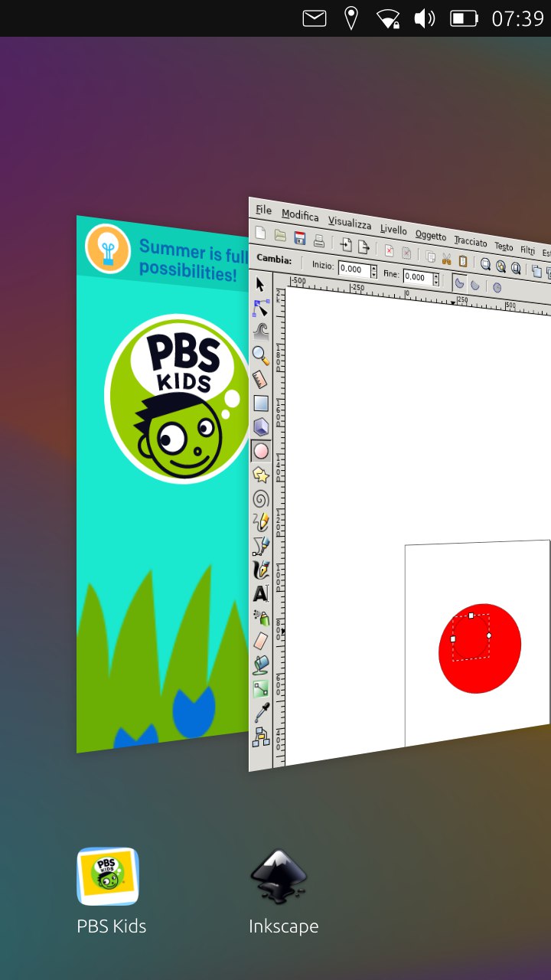Viewport: 551px width, 980px height.
Task: Click the Zoom to page icon
Action: [x=516, y=269]
